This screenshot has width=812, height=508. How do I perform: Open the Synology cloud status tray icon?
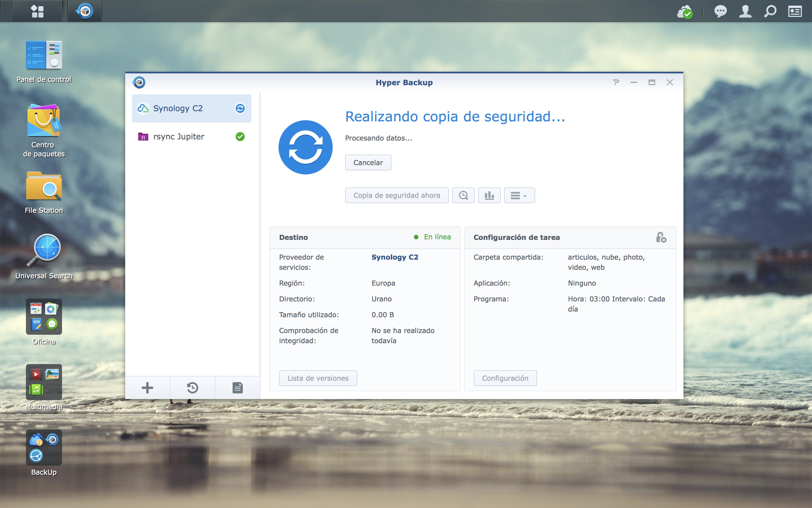[x=685, y=12]
